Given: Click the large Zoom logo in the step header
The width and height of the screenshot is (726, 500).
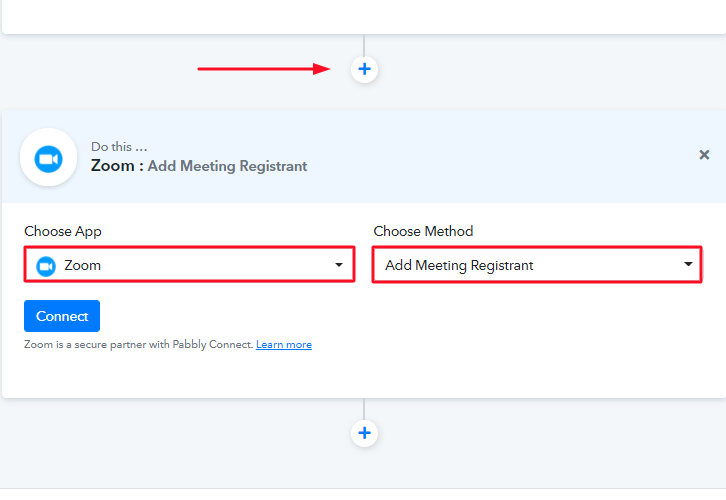Looking at the screenshot, I should tap(49, 157).
